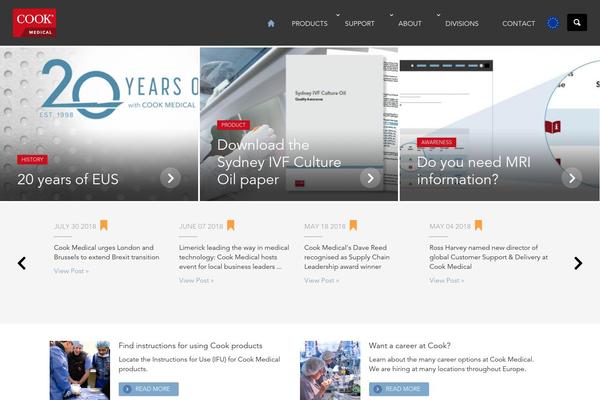Image resolution: width=600 pixels, height=400 pixels.
Task: Open the surgeons thumbnail for product instructions
Action: coord(80,370)
